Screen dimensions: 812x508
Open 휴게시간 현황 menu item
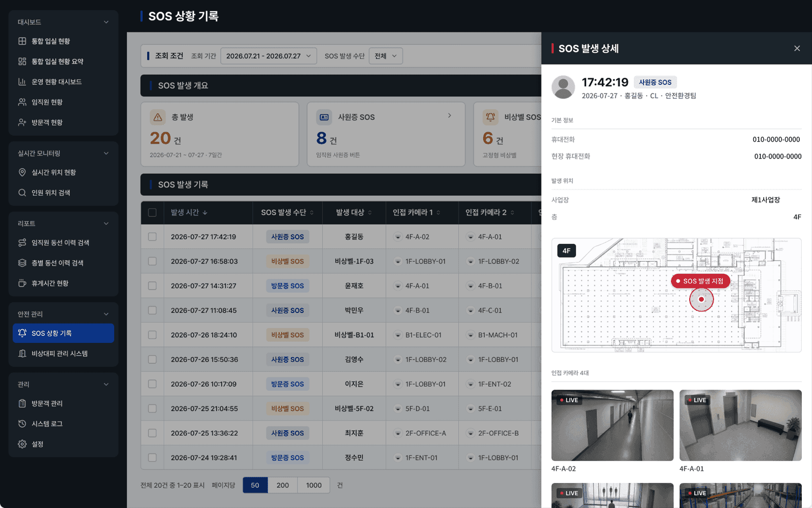click(63, 283)
